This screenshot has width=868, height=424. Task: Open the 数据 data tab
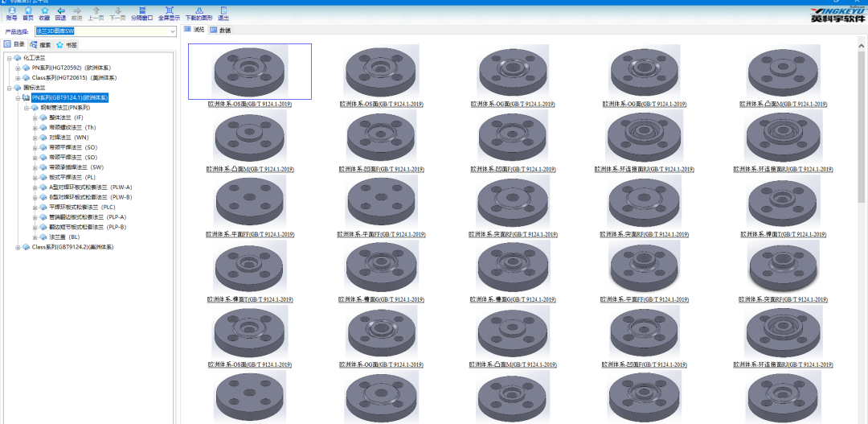[x=220, y=30]
